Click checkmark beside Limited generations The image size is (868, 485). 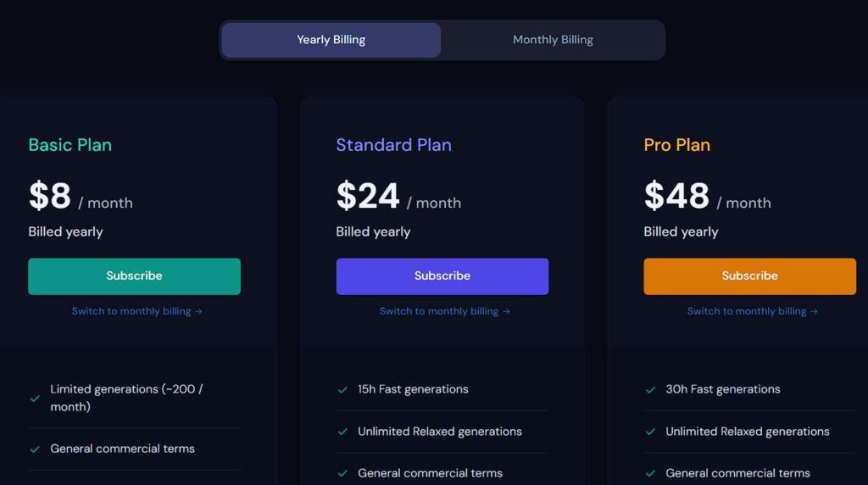pyautogui.click(x=35, y=399)
